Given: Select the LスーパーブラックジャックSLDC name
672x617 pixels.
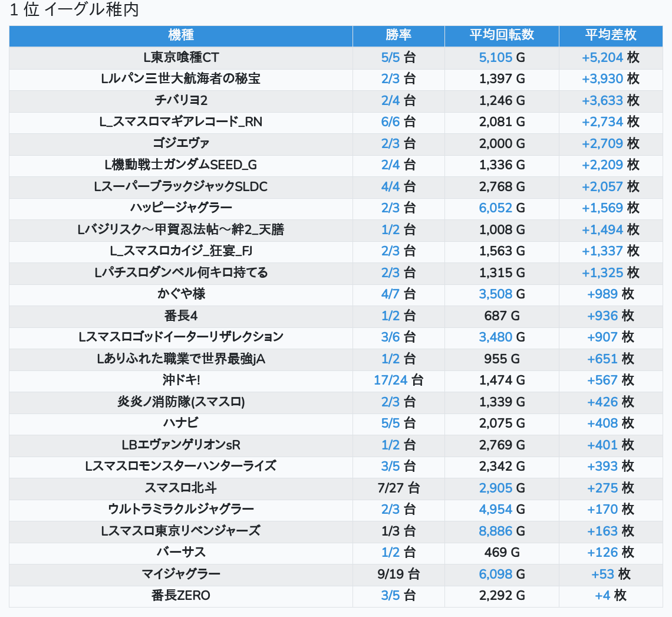Looking at the screenshot, I should click(x=181, y=186).
